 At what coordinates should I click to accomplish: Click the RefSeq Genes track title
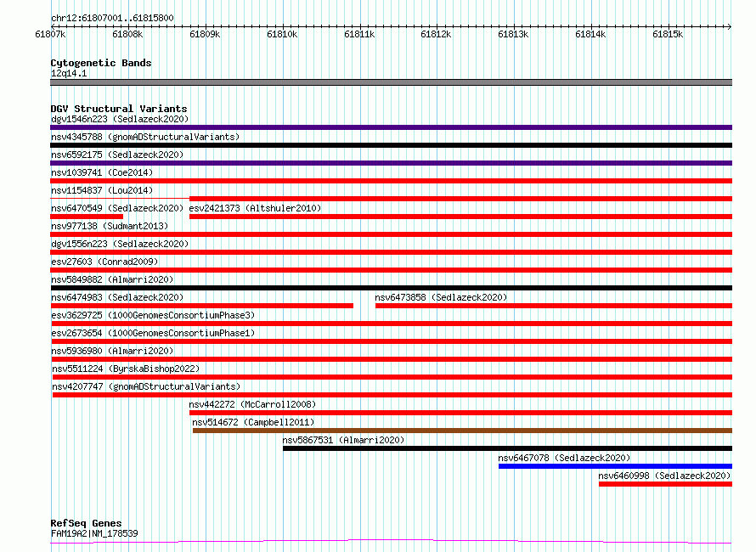(86, 524)
